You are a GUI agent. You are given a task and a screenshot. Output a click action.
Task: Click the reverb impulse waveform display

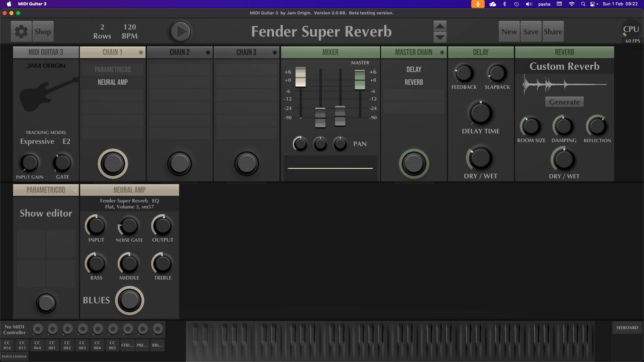pos(565,84)
